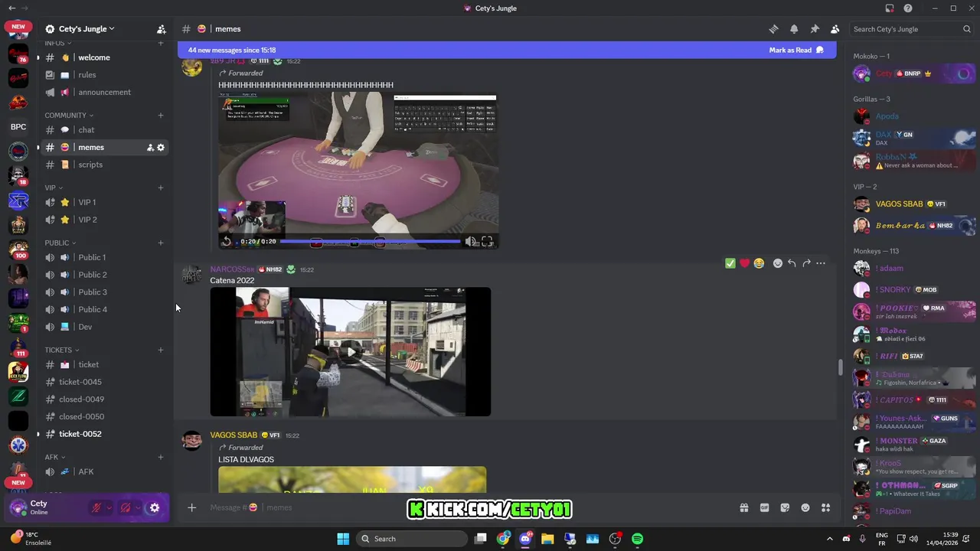Toggle microphone mute in user panel
The image size is (980, 551).
pos(96,507)
